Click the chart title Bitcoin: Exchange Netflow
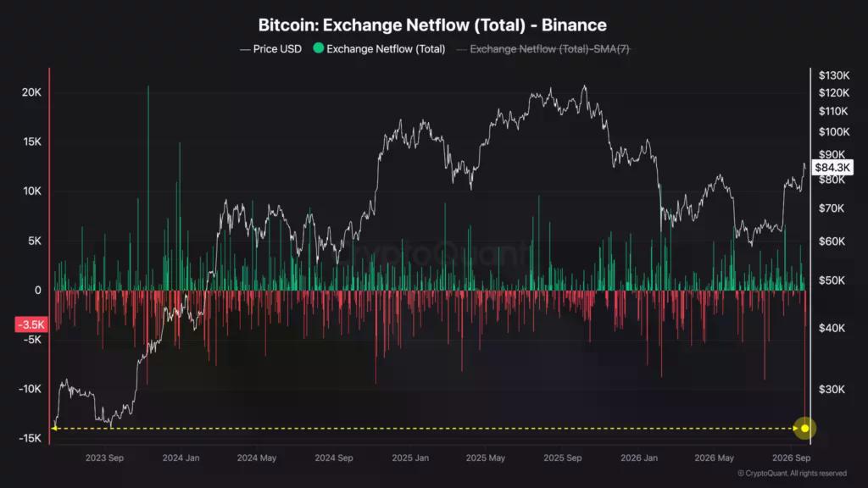The image size is (868, 488). (x=432, y=25)
